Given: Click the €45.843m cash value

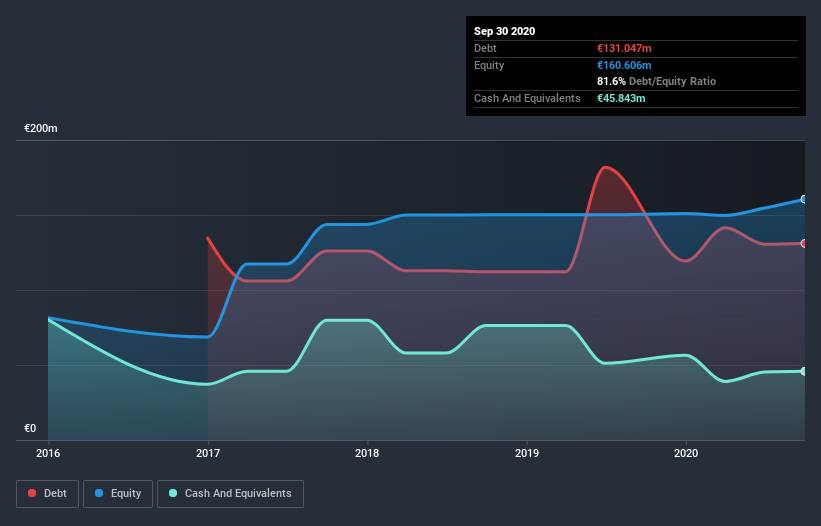Looking at the screenshot, I should tap(621, 98).
